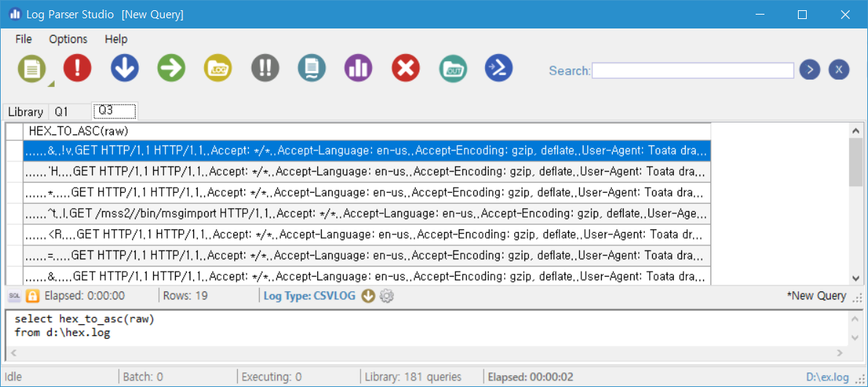Click the search go arrow button
The height and width of the screenshot is (387, 868).
(x=810, y=70)
